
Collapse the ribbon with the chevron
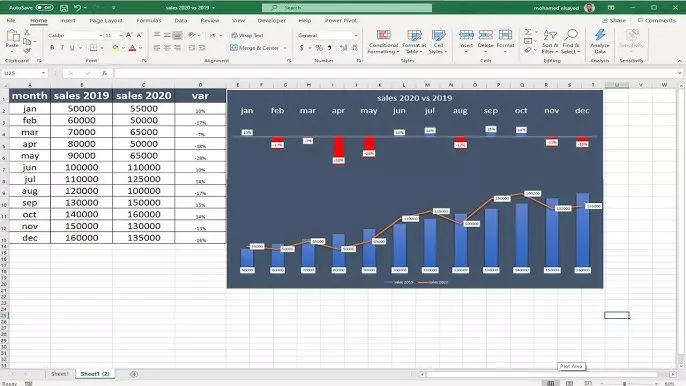click(679, 61)
